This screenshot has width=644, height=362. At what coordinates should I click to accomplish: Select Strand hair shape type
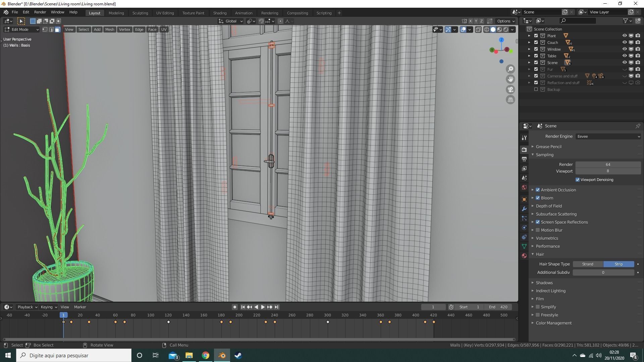587,264
